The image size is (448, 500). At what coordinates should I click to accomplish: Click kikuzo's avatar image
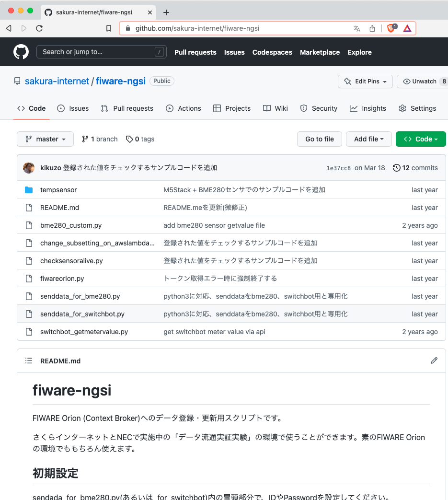[29, 168]
